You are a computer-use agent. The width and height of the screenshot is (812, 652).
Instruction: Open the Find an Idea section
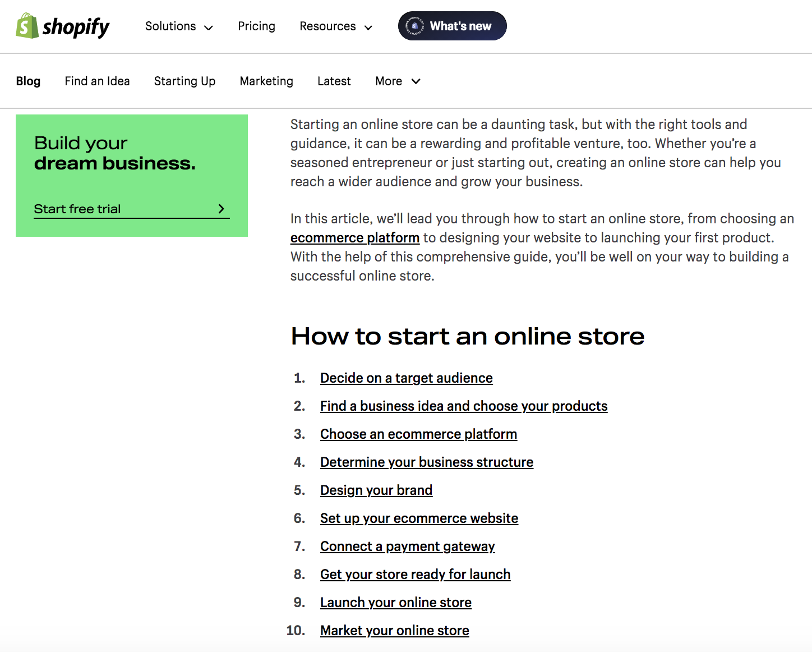[x=97, y=81]
